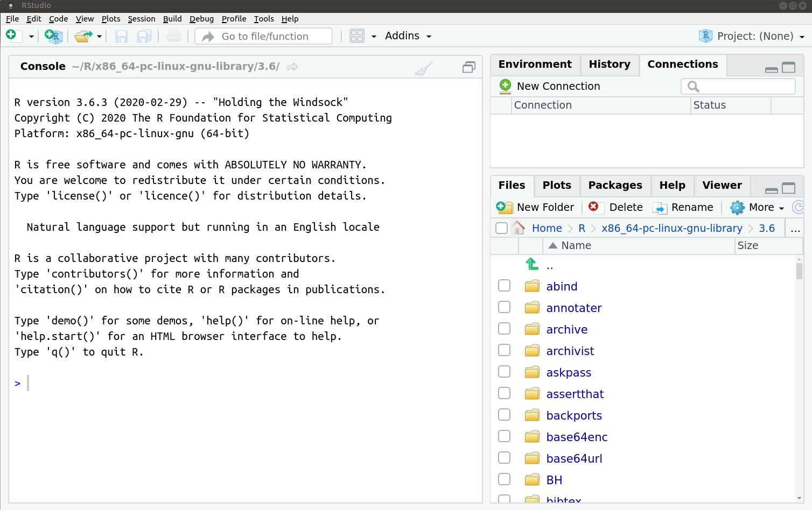
Task: Click the New Folder button
Action: click(535, 207)
